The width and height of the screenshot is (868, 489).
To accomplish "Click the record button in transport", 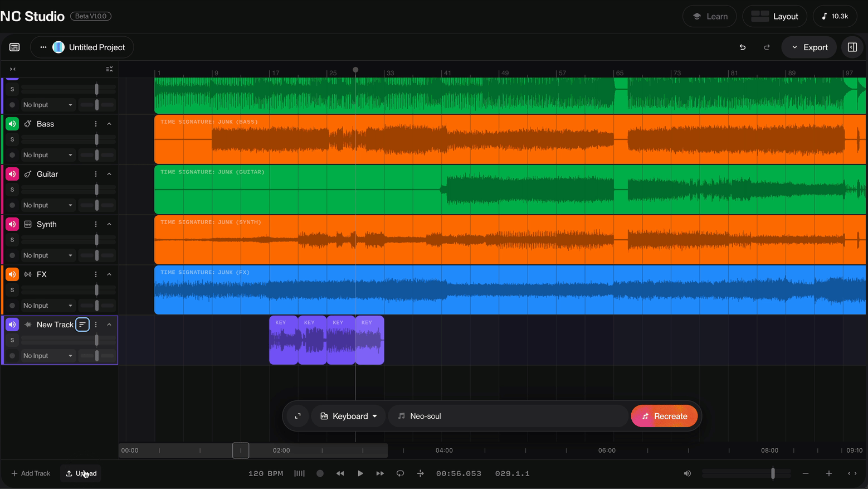I will click(x=320, y=473).
